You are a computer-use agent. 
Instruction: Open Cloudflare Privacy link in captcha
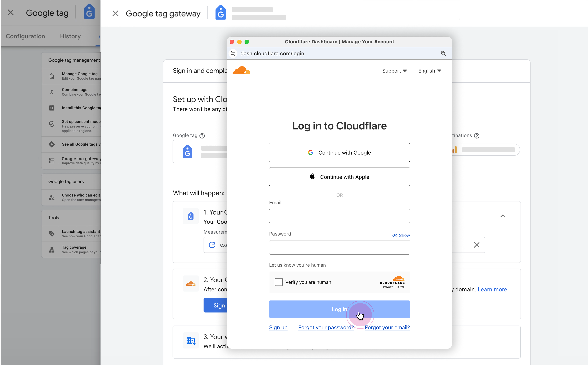(388, 287)
